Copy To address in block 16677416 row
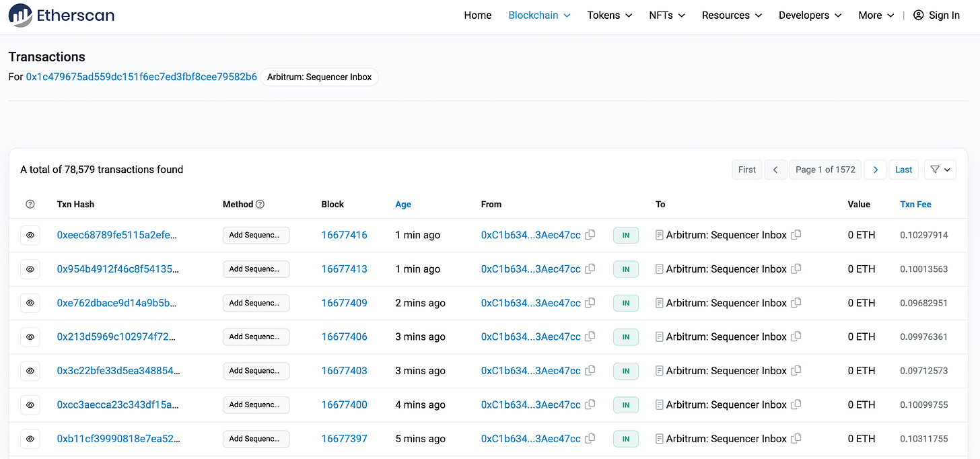The image size is (980, 459). [x=796, y=235]
